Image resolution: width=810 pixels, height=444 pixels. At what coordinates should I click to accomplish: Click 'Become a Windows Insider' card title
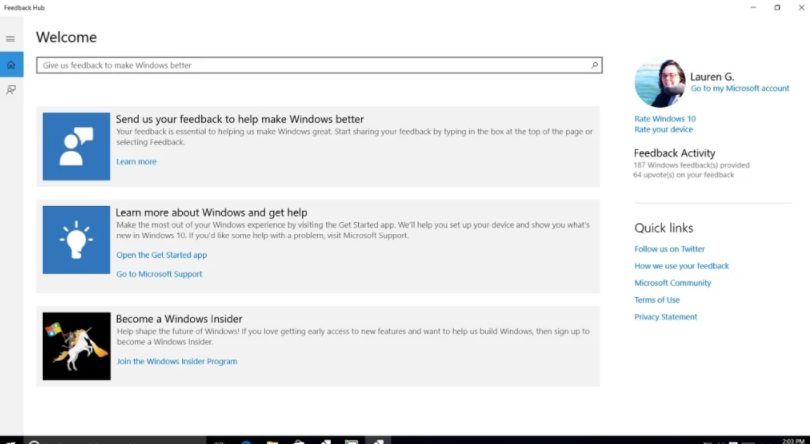point(179,319)
